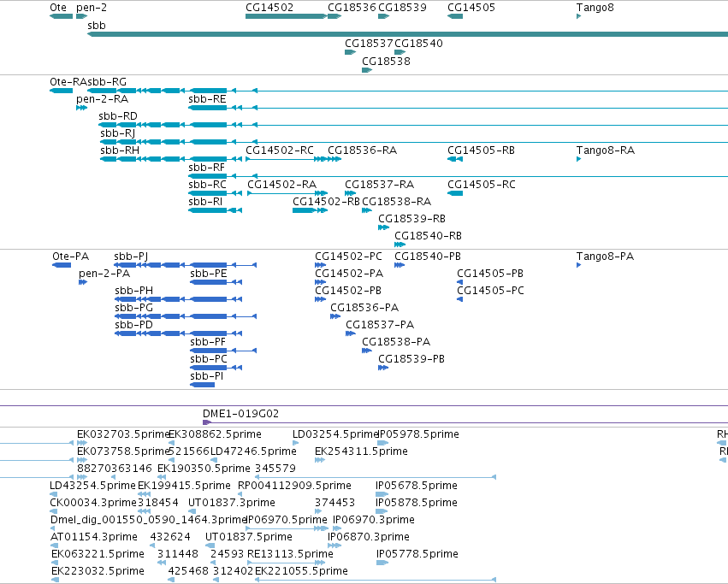This screenshot has height=584, width=728.
Task: Select the CG14505-RB transcript label
Action: [482, 150]
